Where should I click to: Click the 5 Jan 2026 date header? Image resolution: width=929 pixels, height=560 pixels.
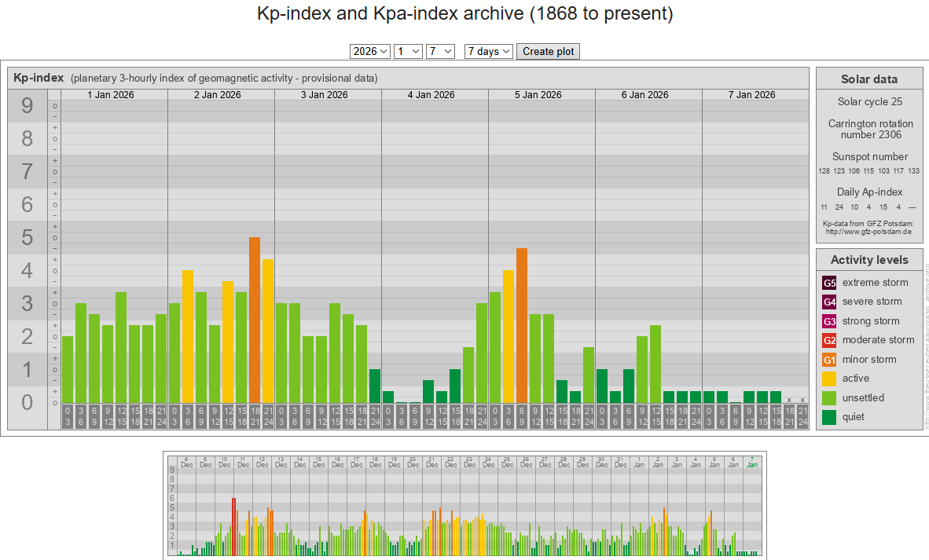538,95
